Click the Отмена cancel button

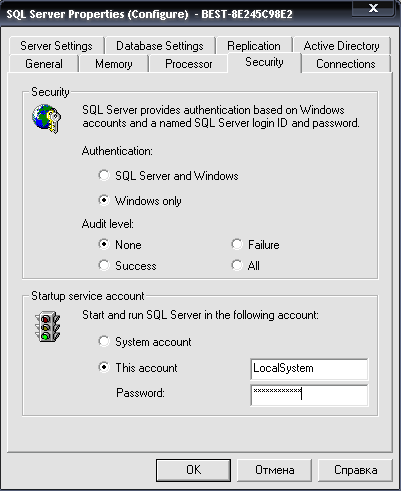[275, 470]
